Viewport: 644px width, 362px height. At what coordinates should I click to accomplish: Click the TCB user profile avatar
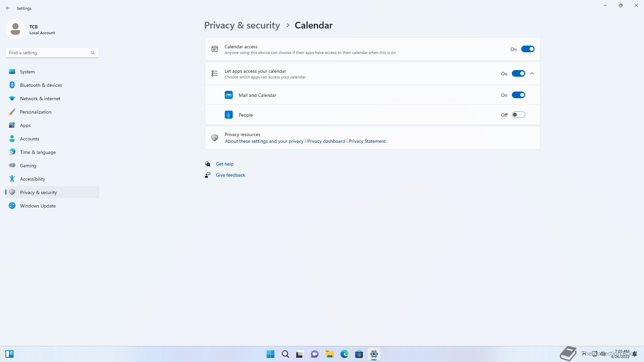15,29
